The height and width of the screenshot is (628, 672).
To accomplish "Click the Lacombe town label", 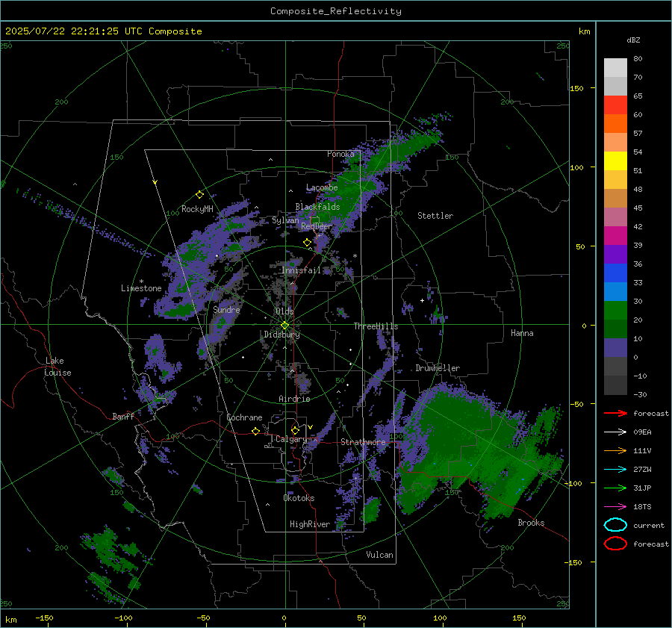I will [322, 187].
